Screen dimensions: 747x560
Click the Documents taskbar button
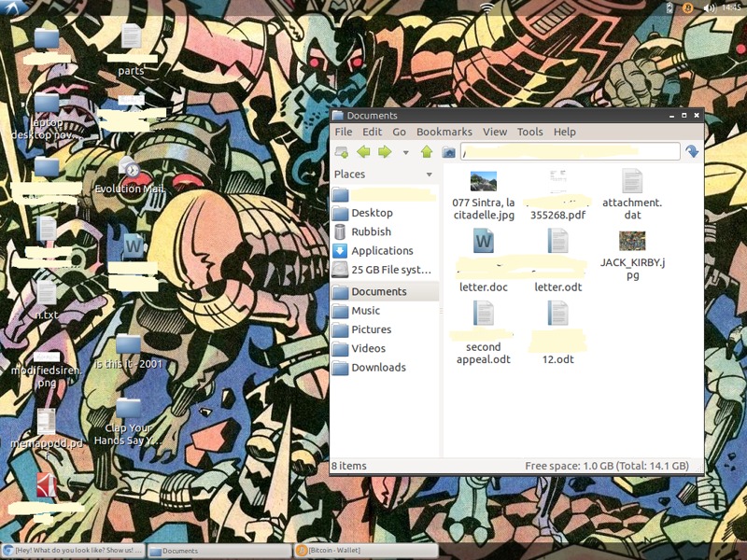[219, 551]
